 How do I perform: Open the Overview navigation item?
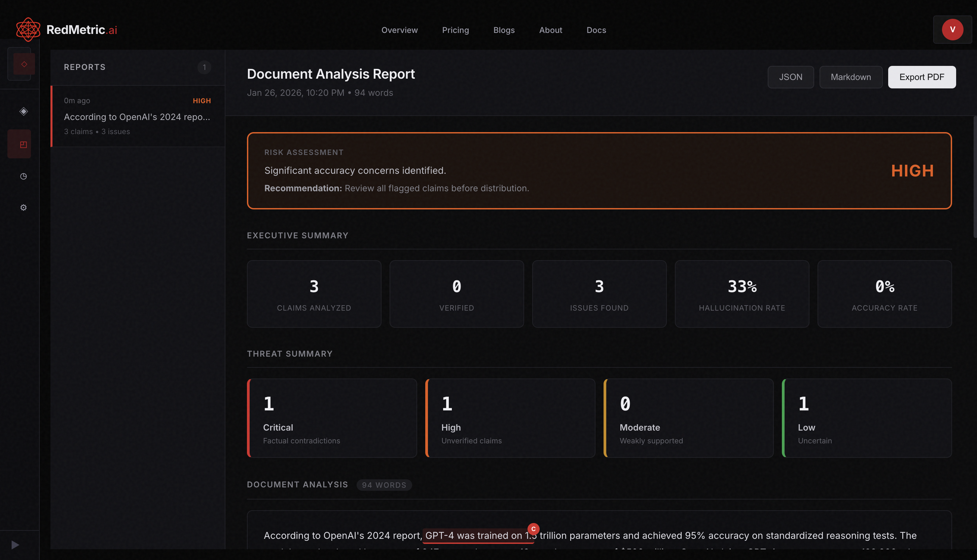(x=400, y=30)
